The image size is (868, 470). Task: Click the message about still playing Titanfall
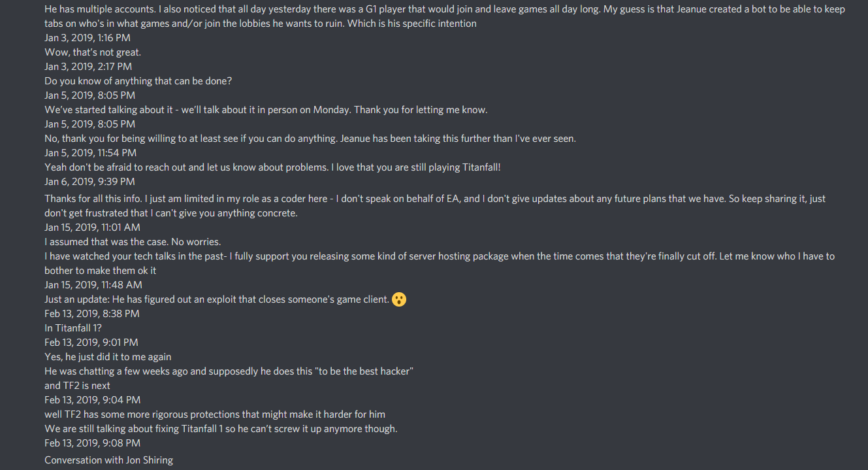pyautogui.click(x=272, y=167)
